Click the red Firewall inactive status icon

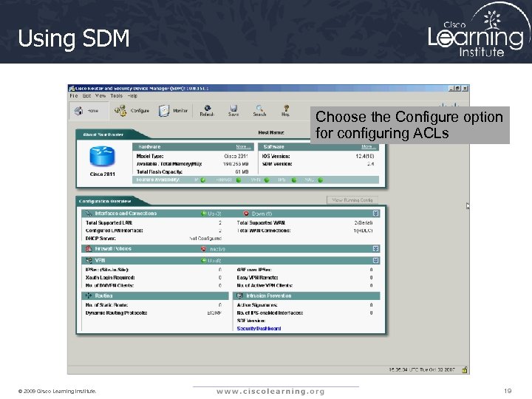coord(203,249)
